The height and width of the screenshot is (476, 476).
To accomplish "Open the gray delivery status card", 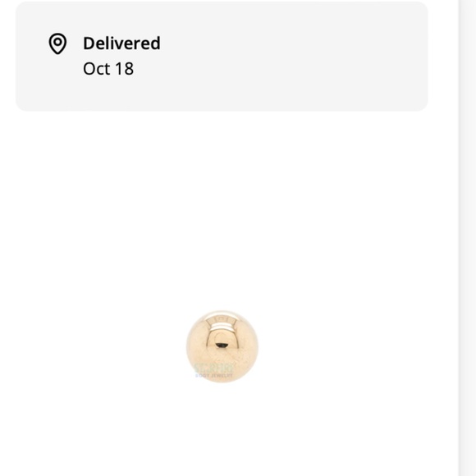I will coord(222,56).
